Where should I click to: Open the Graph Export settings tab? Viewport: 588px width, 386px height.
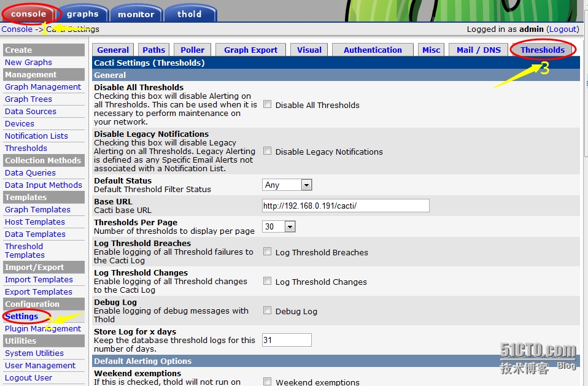coord(251,50)
